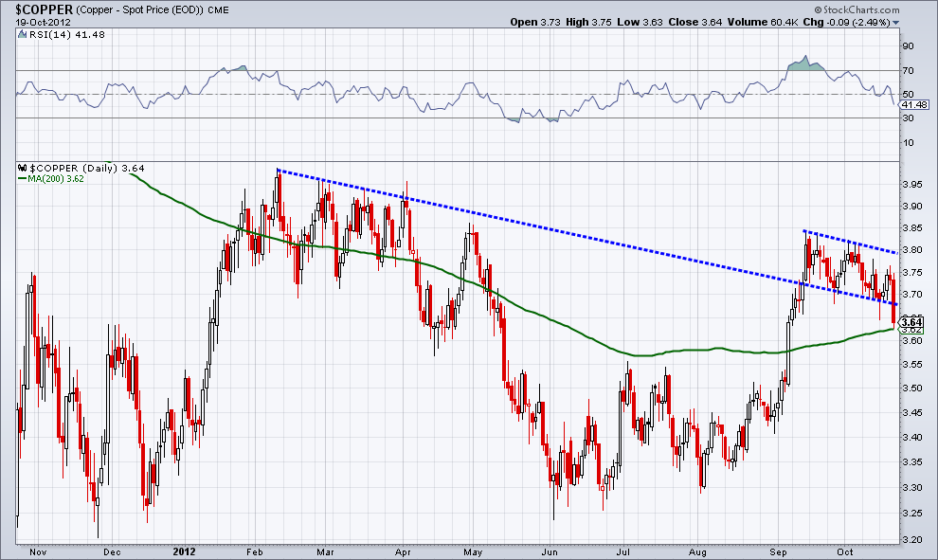Click the Jun label on the time axis
This screenshot has height=560, width=938.
pyautogui.click(x=550, y=551)
